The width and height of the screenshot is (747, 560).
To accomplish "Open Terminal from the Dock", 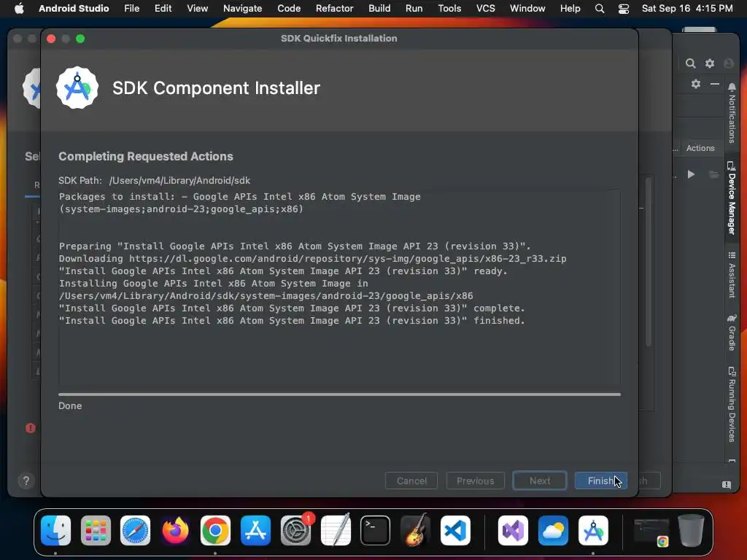I will 376,531.
